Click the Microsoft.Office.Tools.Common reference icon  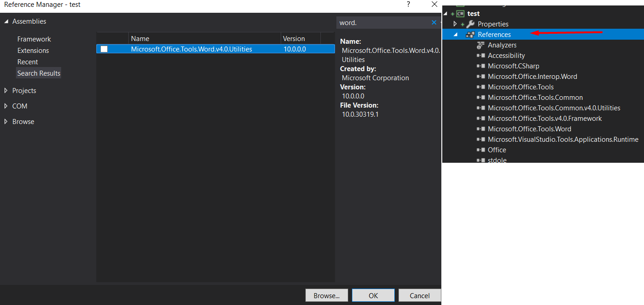point(481,98)
